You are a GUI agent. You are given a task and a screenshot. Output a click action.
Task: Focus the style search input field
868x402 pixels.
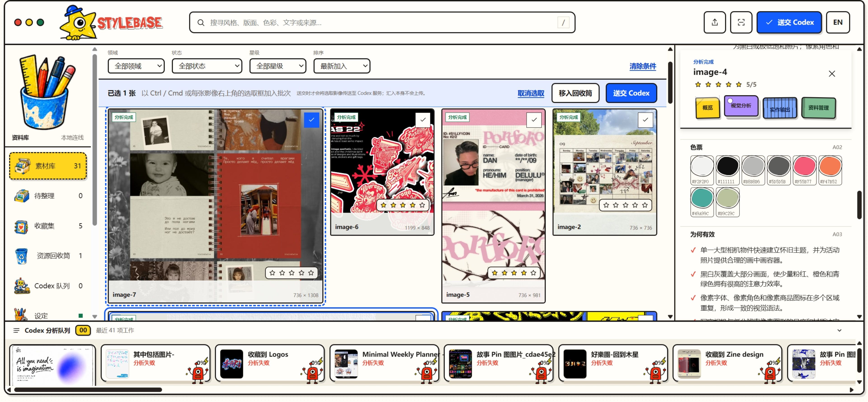382,23
